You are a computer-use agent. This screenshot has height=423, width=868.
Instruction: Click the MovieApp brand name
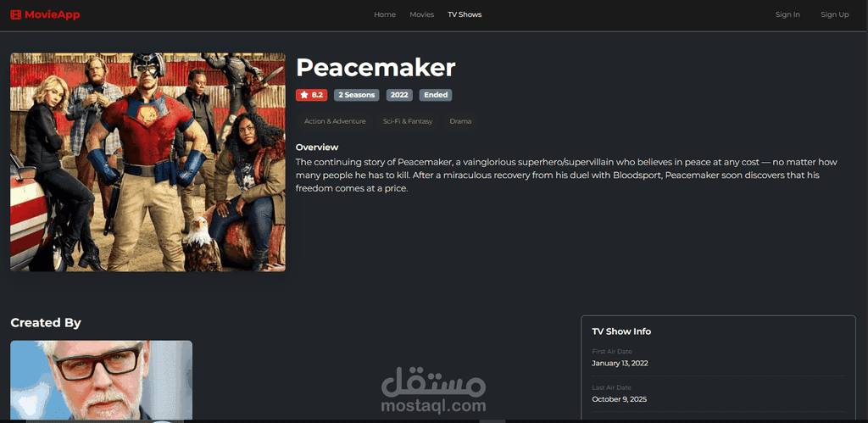pos(52,14)
